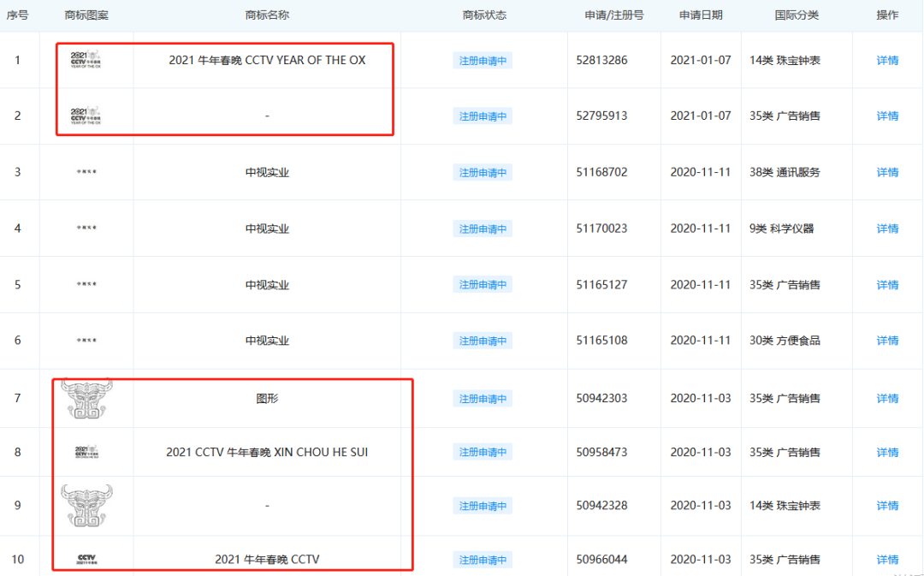This screenshot has width=924, height=576.
Task: Open 详情 link for application 52795913
Action: [887, 116]
